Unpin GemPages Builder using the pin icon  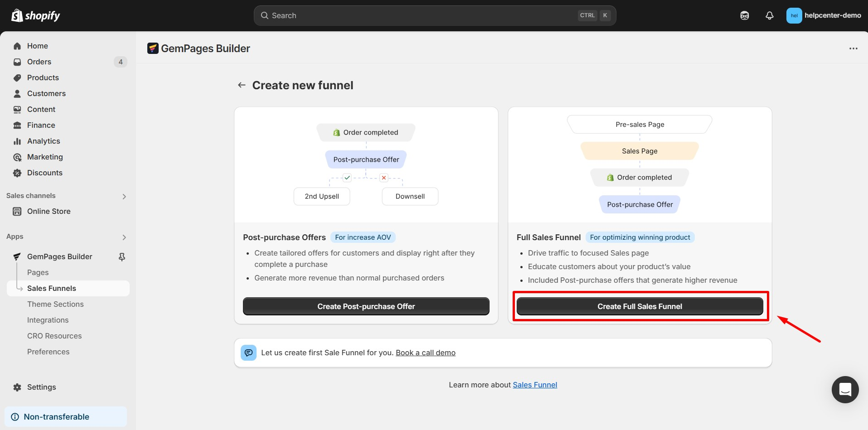click(x=121, y=257)
